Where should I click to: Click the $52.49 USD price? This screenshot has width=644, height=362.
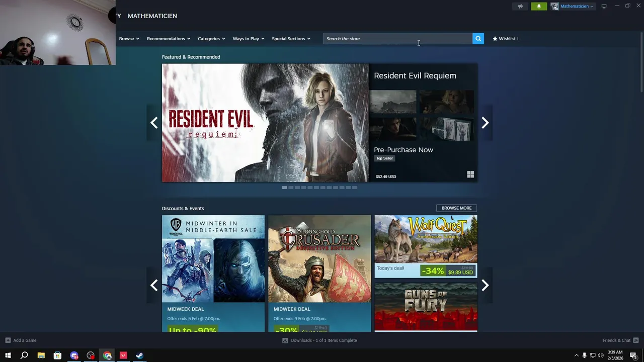click(x=386, y=176)
